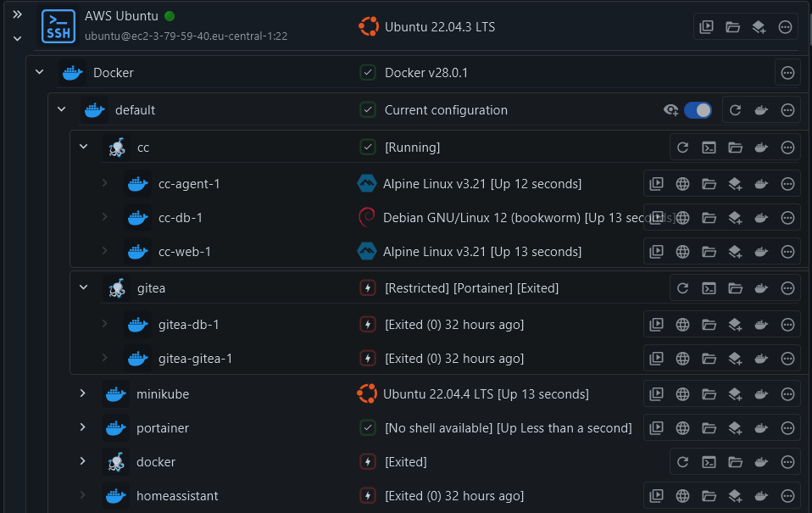Click "[No shell available]" status on portainer
Image resolution: width=812 pixels, height=513 pixels.
pyautogui.click(x=438, y=428)
